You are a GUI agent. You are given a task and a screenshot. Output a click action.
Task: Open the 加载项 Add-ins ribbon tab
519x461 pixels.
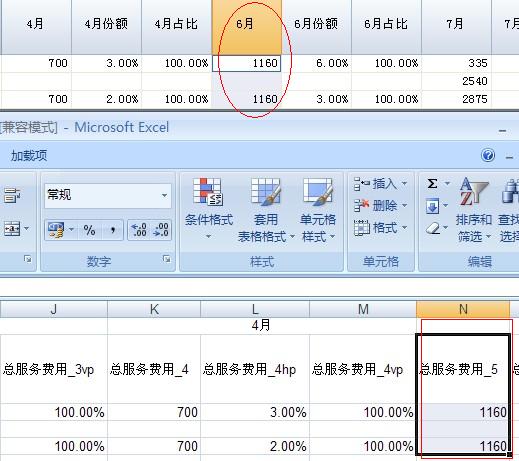point(29,156)
